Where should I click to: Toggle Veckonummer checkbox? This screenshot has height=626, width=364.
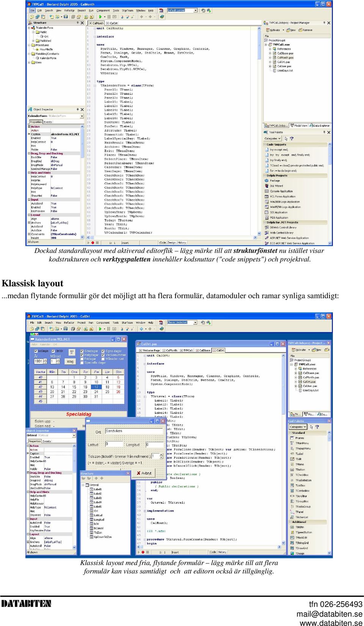click(x=103, y=355)
